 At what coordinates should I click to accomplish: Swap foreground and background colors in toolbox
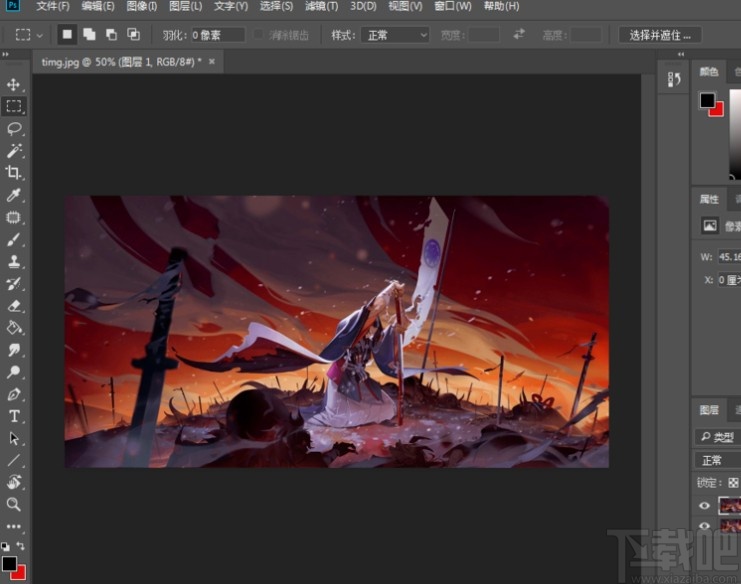coord(20,546)
